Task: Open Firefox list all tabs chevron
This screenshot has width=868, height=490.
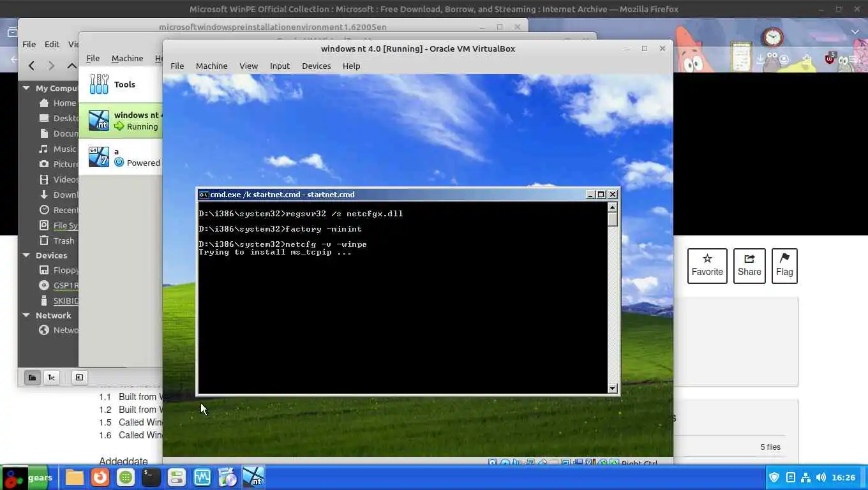Action: 855,32
